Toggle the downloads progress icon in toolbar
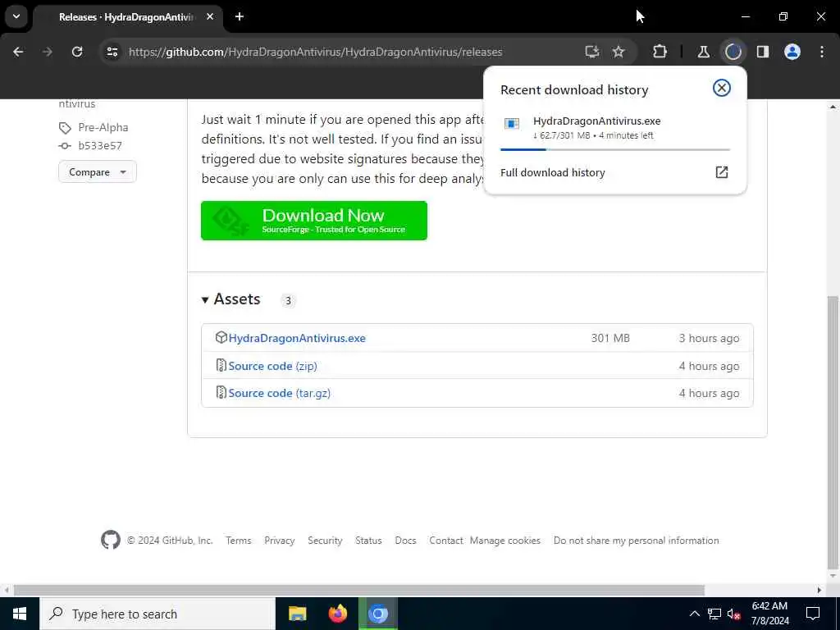 point(733,52)
